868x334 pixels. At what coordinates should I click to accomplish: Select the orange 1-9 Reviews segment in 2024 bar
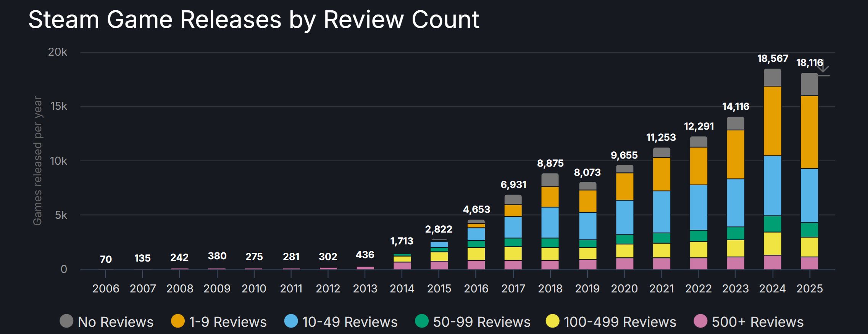772,121
